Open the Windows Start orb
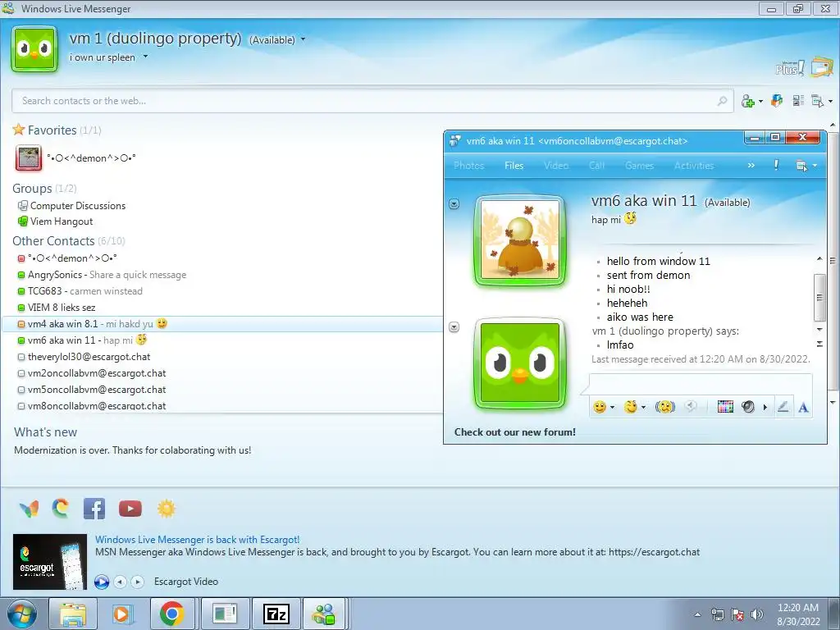 click(x=22, y=614)
